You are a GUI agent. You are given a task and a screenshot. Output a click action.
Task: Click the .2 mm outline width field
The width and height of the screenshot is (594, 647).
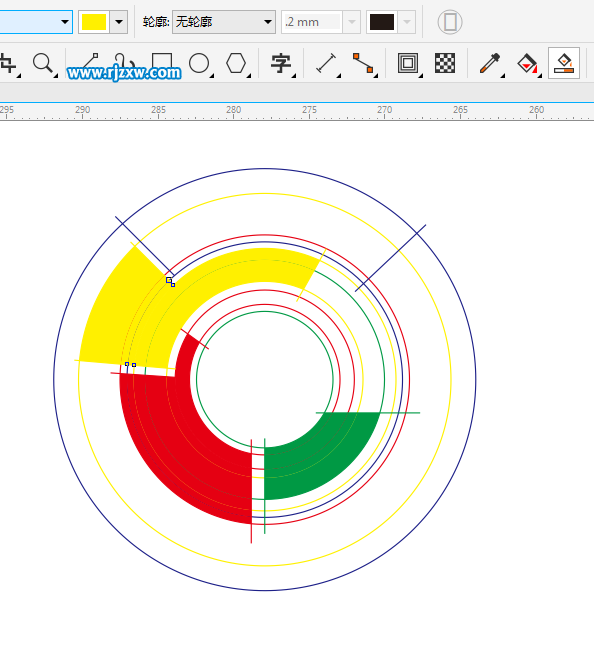312,22
